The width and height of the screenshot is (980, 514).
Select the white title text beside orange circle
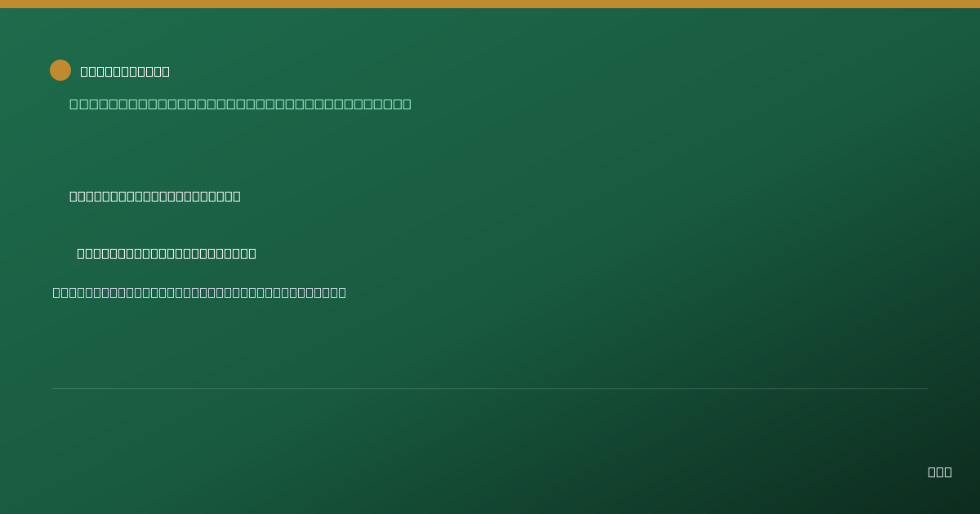(x=125, y=71)
